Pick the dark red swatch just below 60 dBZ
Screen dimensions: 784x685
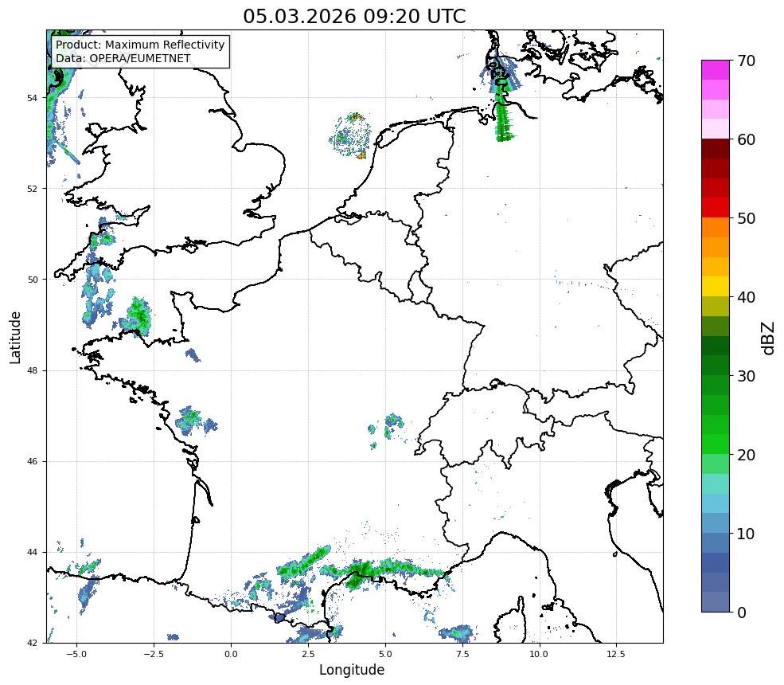(716, 149)
